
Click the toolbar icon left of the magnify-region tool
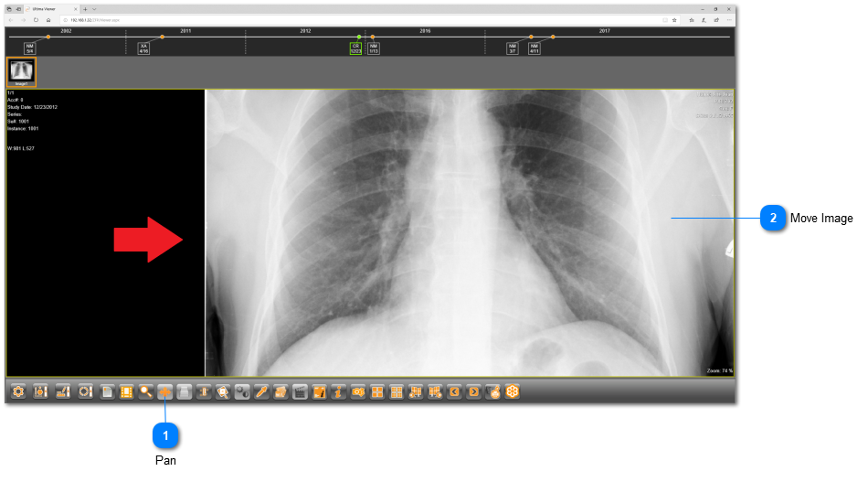pos(204,391)
